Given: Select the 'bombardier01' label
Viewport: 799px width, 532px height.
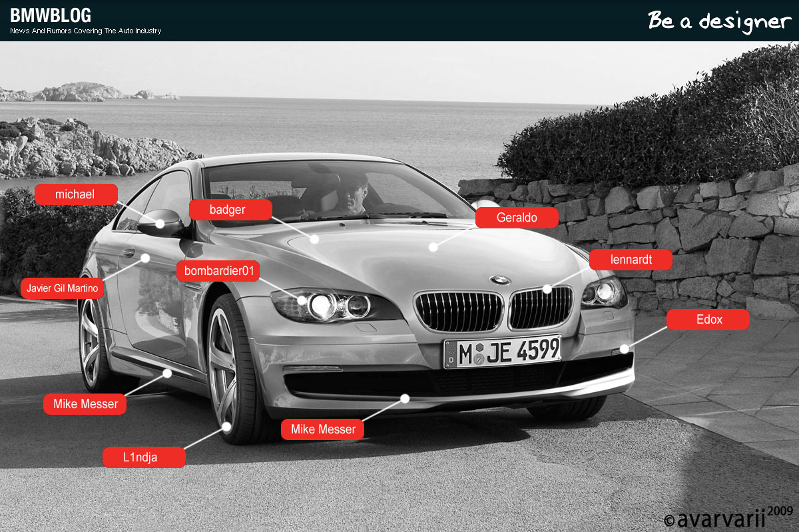Looking at the screenshot, I should tap(218, 271).
